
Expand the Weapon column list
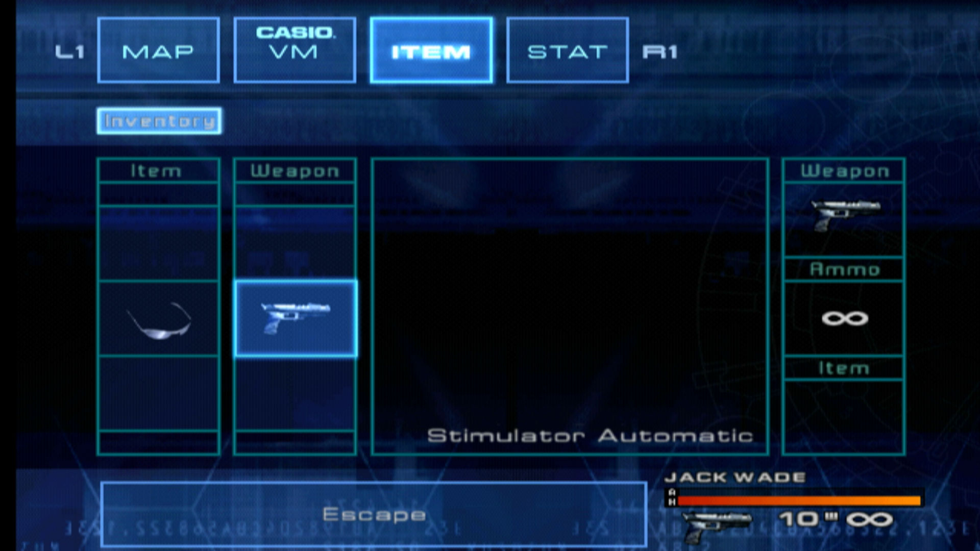coord(295,171)
